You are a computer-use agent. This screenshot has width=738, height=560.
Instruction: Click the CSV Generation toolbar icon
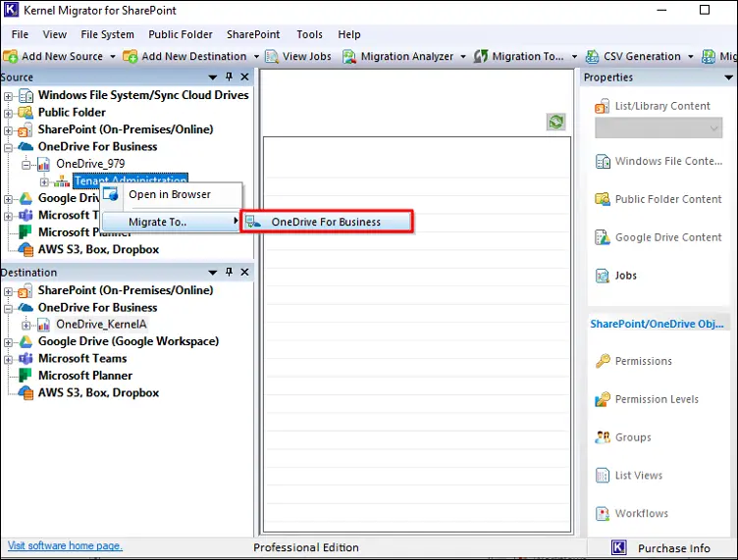pos(592,57)
